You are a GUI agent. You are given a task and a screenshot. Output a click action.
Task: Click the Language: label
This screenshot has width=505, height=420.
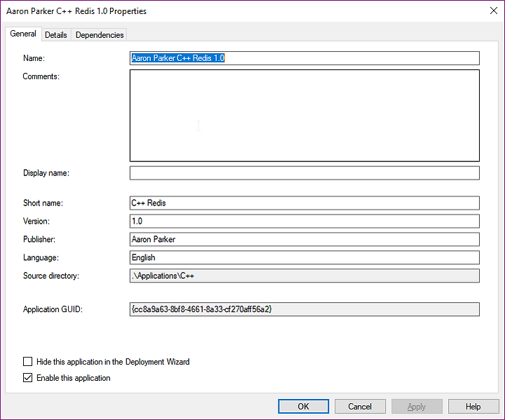point(41,257)
